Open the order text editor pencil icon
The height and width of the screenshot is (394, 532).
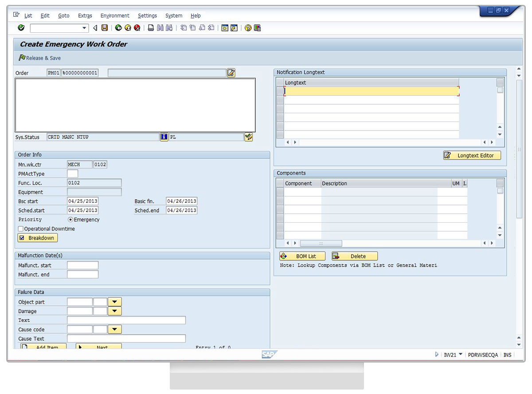click(x=231, y=73)
